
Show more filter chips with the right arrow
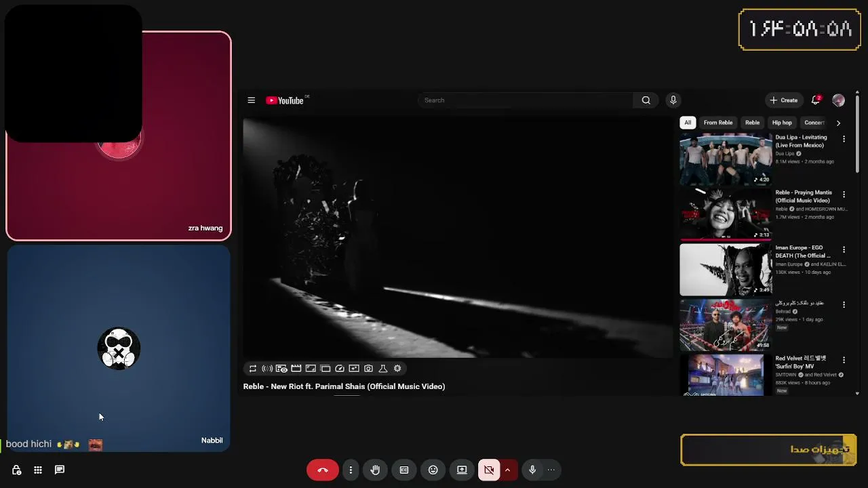click(838, 123)
